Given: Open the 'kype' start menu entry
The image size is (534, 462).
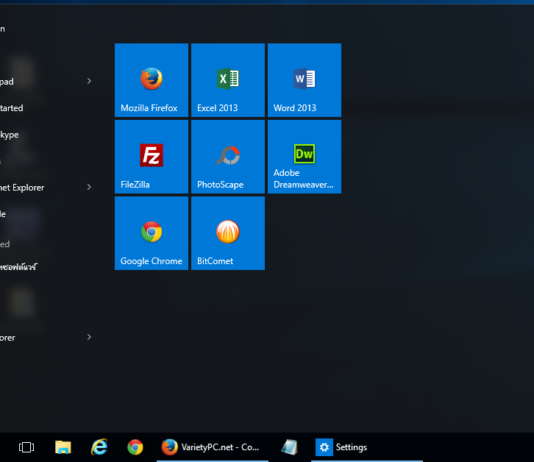Looking at the screenshot, I should click(x=10, y=135).
